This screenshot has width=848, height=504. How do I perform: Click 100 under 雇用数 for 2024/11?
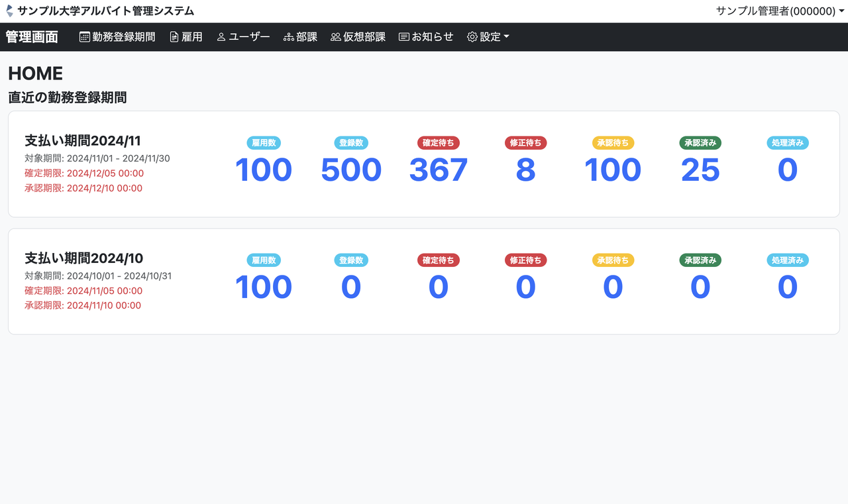264,170
